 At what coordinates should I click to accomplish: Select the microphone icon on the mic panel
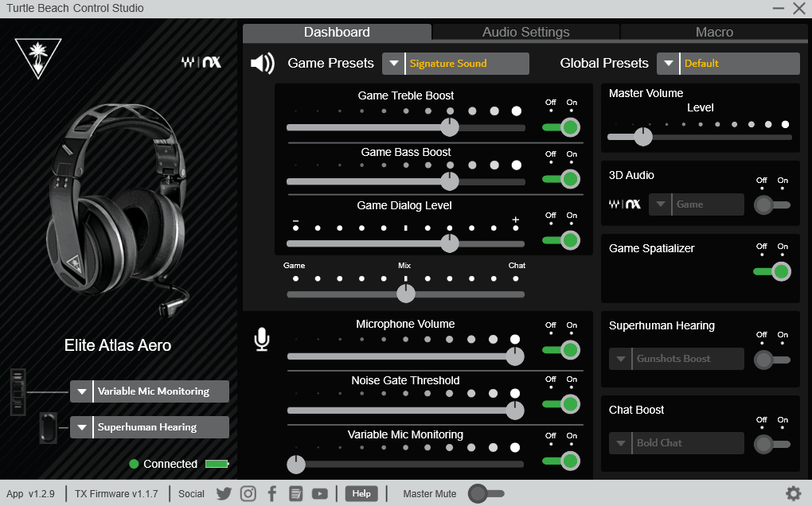click(262, 341)
